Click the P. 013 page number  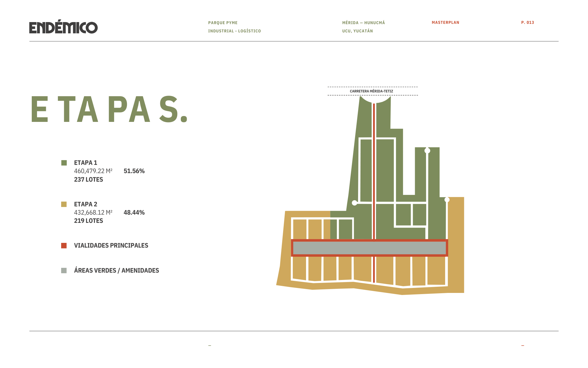pos(527,22)
